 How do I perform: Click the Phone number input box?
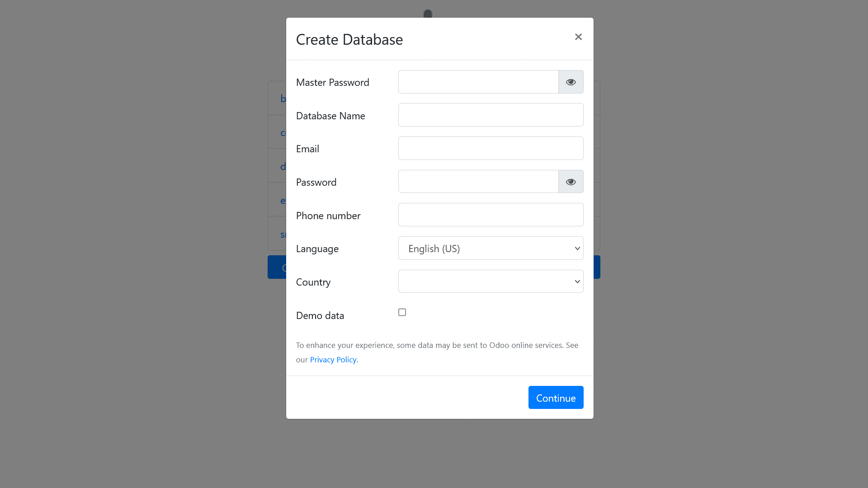coord(491,215)
